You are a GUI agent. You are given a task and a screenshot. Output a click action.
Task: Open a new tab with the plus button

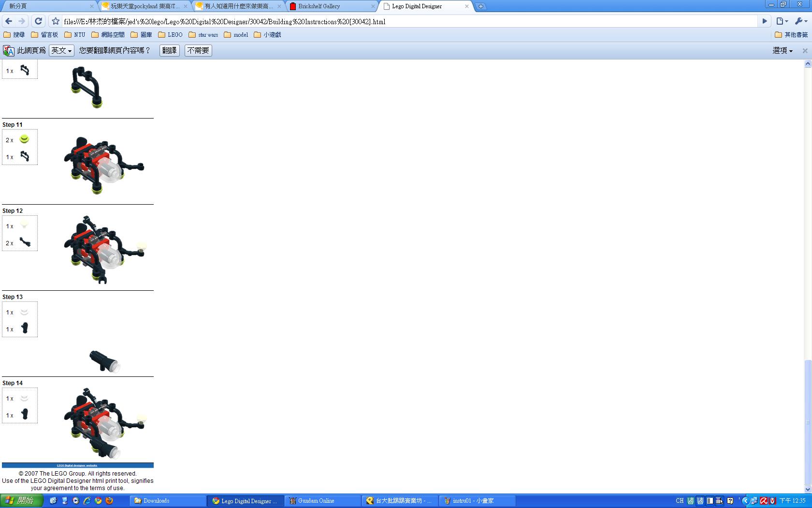coord(481,6)
